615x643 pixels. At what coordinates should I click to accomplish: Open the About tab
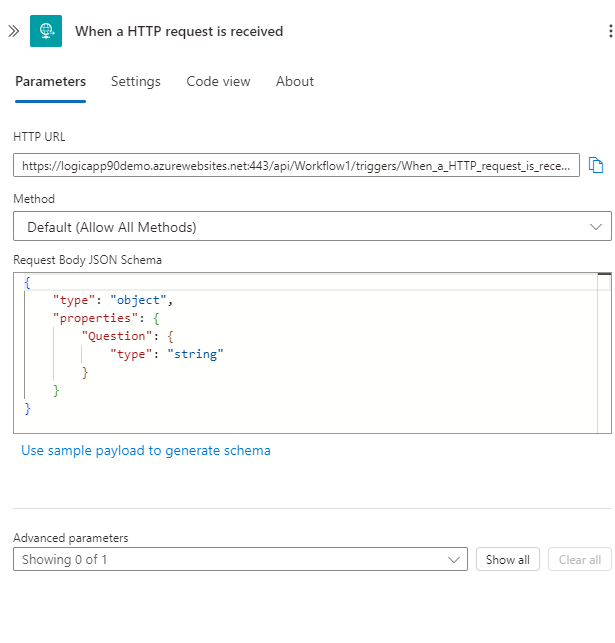click(295, 82)
